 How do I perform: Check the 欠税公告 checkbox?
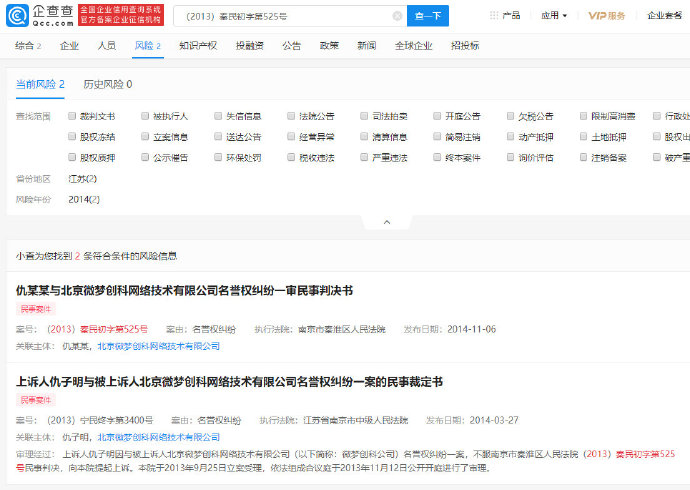tap(510, 116)
